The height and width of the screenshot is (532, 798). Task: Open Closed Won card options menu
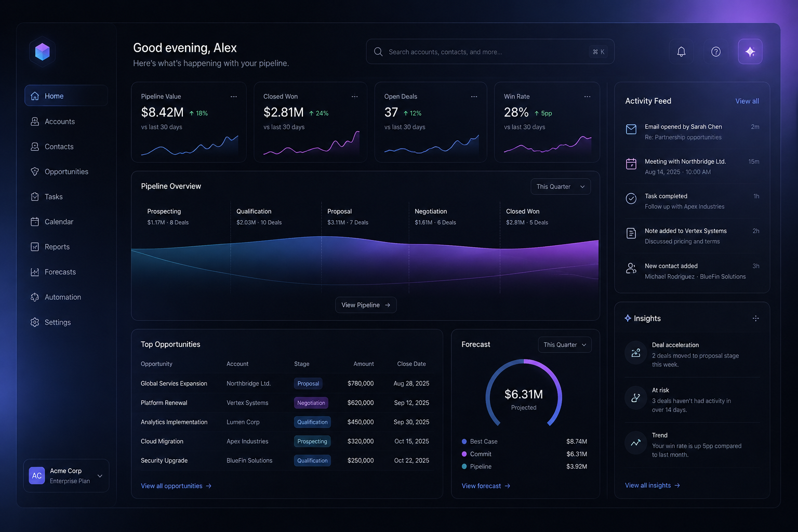[354, 97]
